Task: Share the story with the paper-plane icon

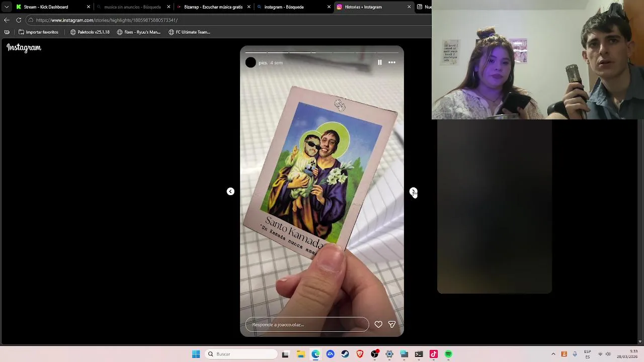Action: [392, 325]
